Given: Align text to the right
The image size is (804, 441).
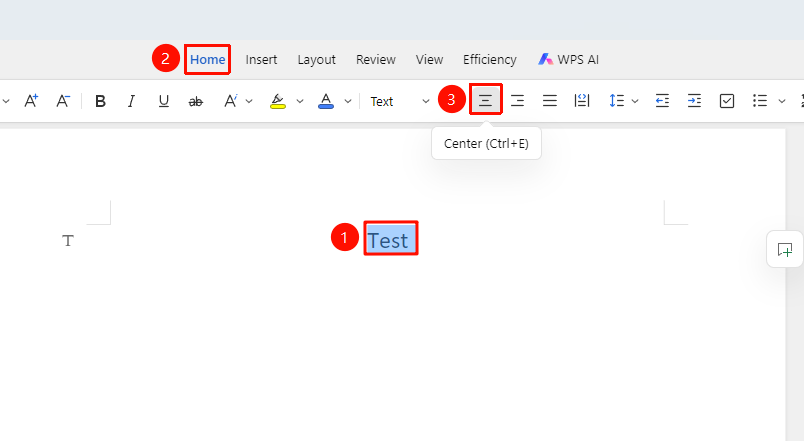Looking at the screenshot, I should coord(517,101).
